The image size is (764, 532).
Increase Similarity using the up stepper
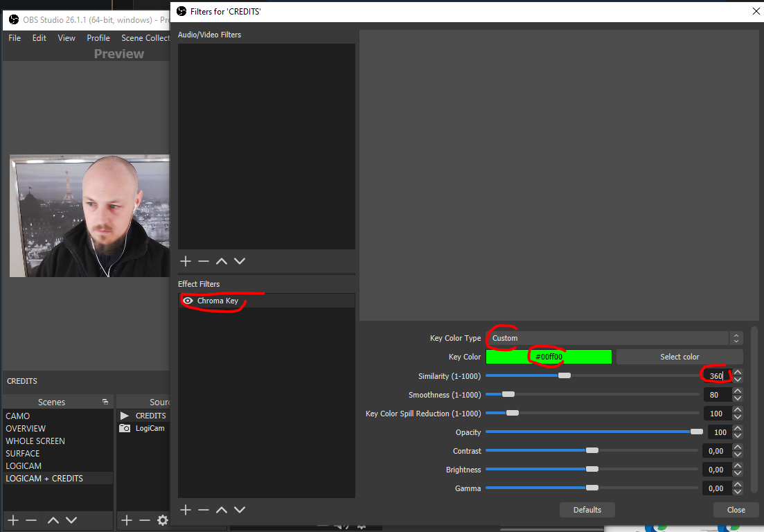[737, 372]
